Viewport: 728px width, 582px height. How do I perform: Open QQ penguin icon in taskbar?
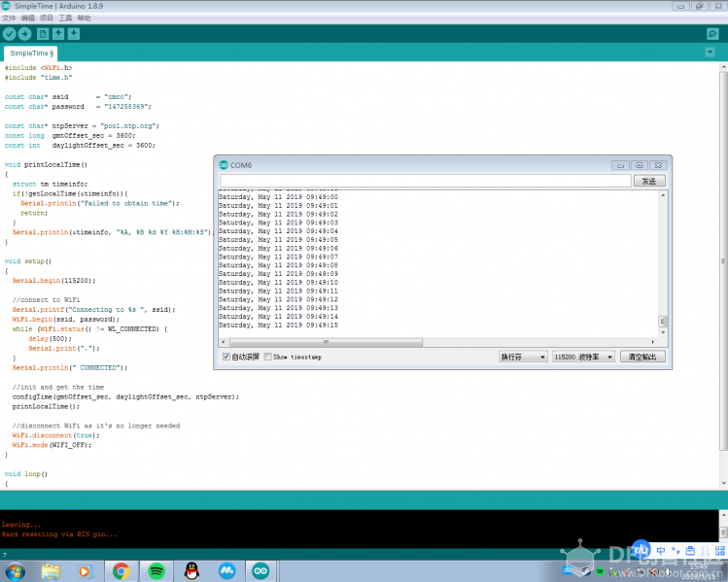pos(191,571)
